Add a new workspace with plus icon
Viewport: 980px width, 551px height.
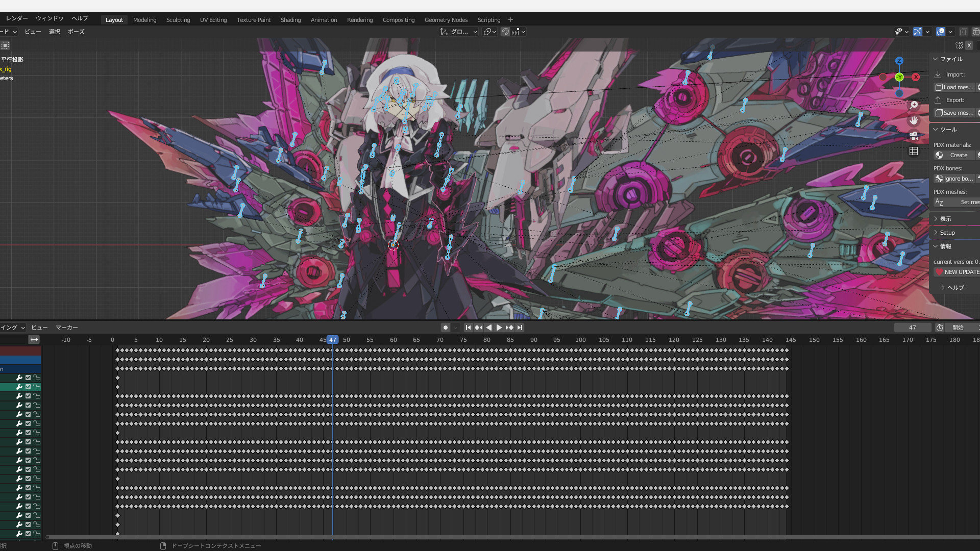pos(510,20)
